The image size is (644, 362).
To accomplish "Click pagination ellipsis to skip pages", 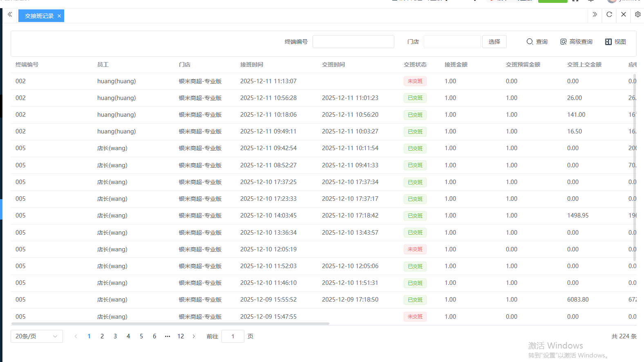I will [168, 336].
